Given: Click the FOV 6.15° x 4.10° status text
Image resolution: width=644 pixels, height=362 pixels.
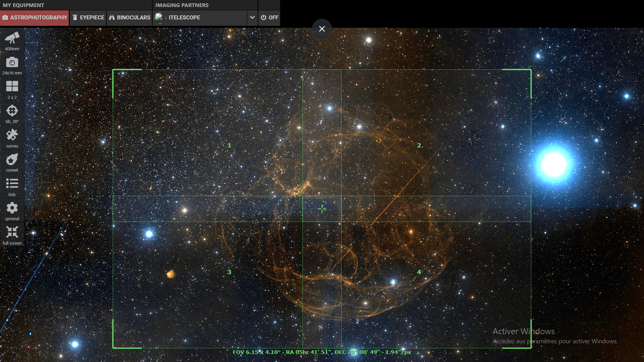Looking at the screenshot, I should (256, 352).
